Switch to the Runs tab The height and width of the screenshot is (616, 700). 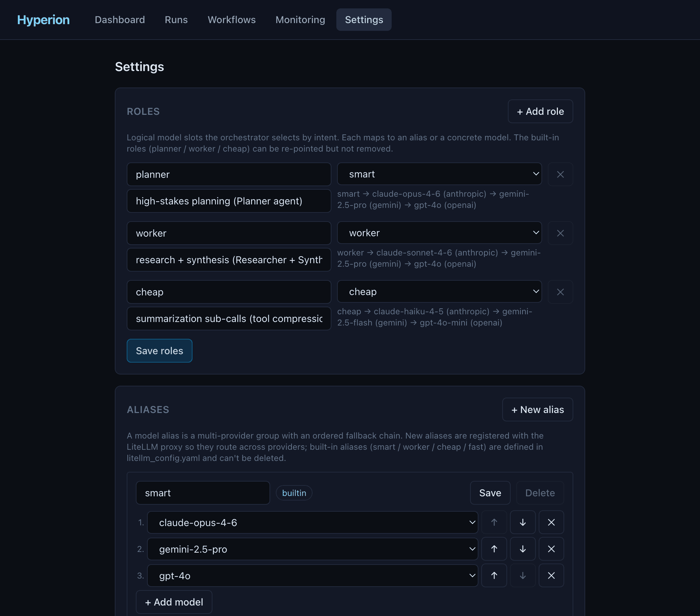(176, 20)
